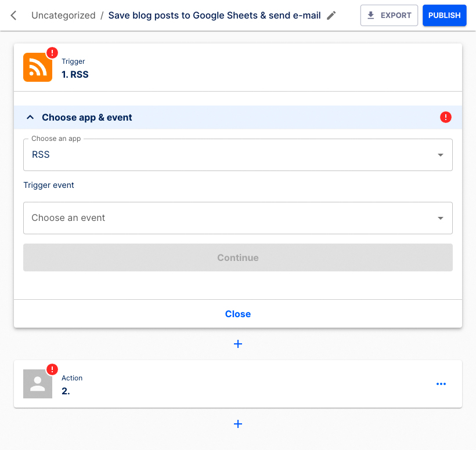Image resolution: width=476 pixels, height=450 pixels.
Task: Click the plus to add a step between trigger and action
Action: tap(238, 344)
